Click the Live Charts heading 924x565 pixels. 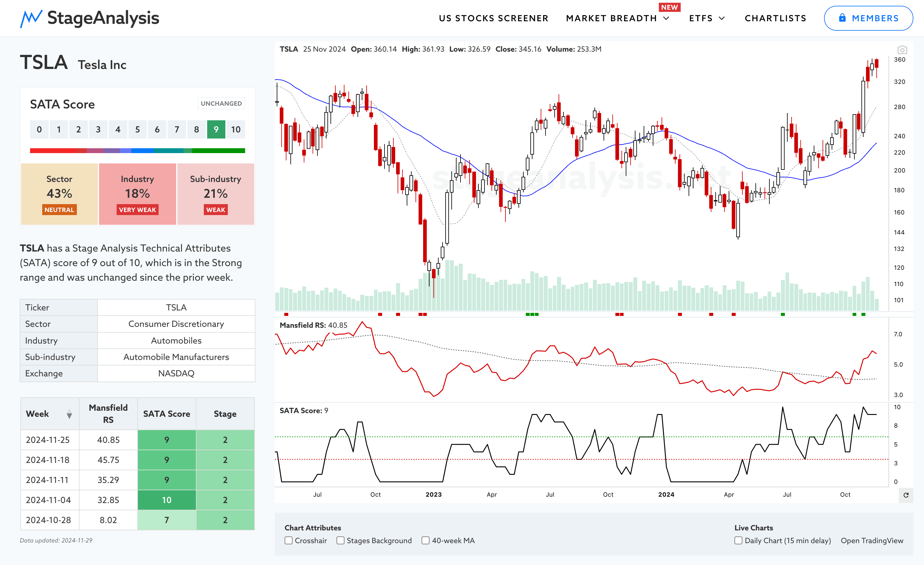[754, 528]
